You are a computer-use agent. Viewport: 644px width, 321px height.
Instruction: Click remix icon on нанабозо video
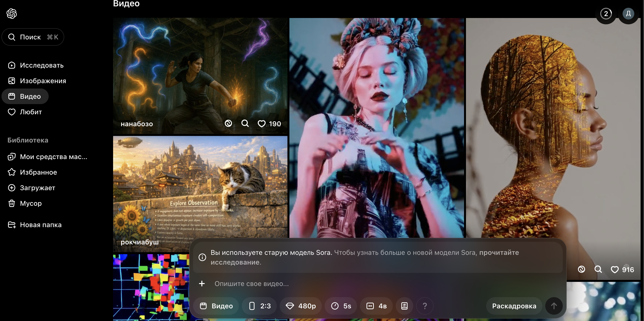click(x=228, y=124)
